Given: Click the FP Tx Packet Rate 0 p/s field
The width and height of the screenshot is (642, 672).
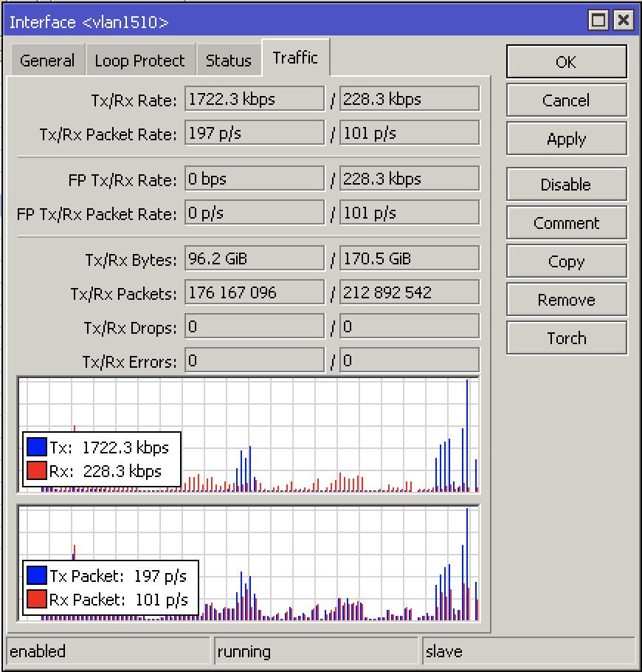Looking at the screenshot, I should (x=255, y=213).
